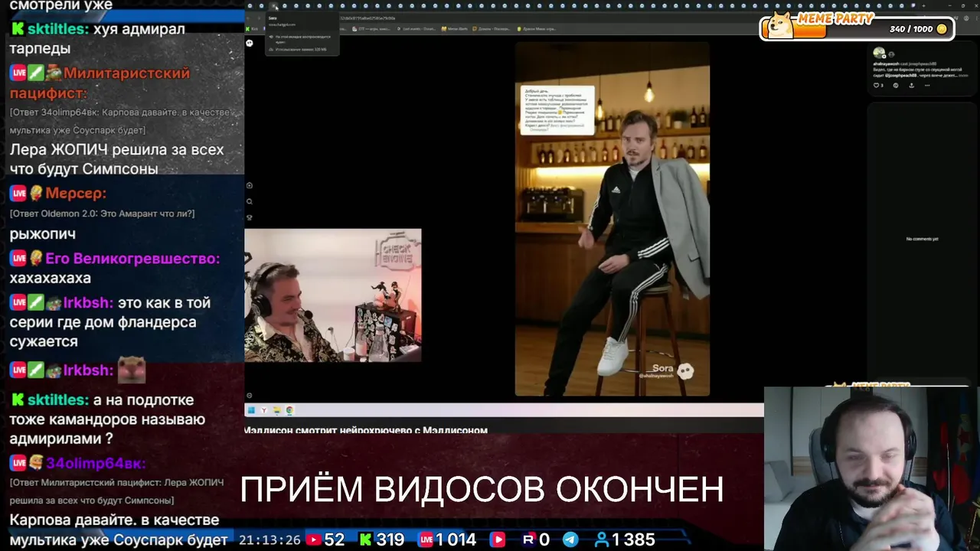Click the Kick icon showing 319 viewers
The image size is (980, 551).
click(x=365, y=540)
